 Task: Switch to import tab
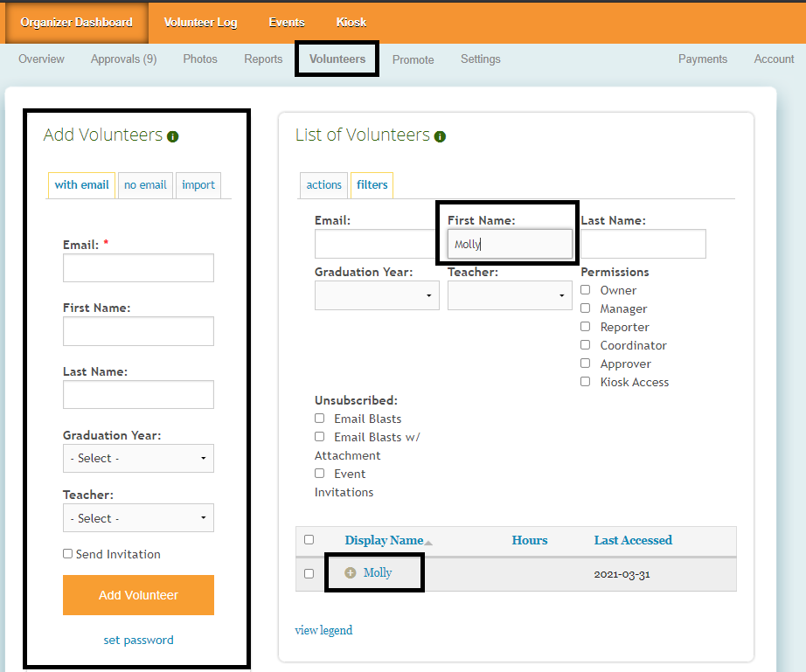coord(198,185)
